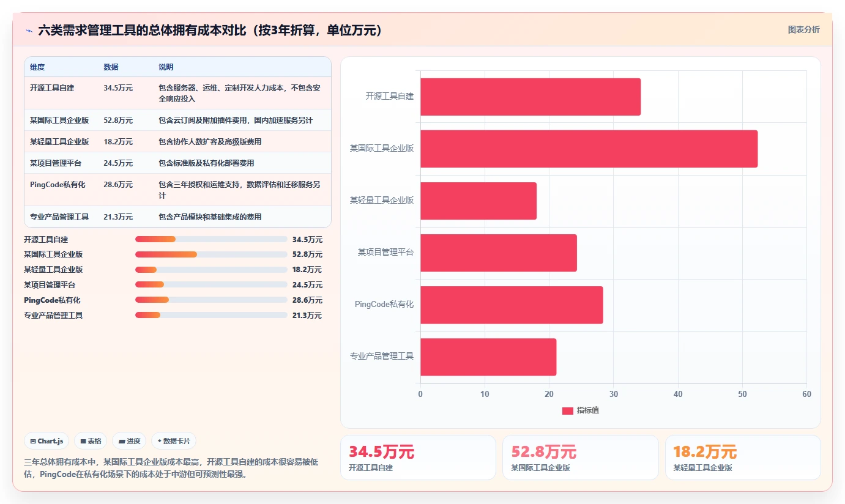This screenshot has height=504, width=845.
Task: Click table cell 21.3万元
Action: tap(118, 217)
